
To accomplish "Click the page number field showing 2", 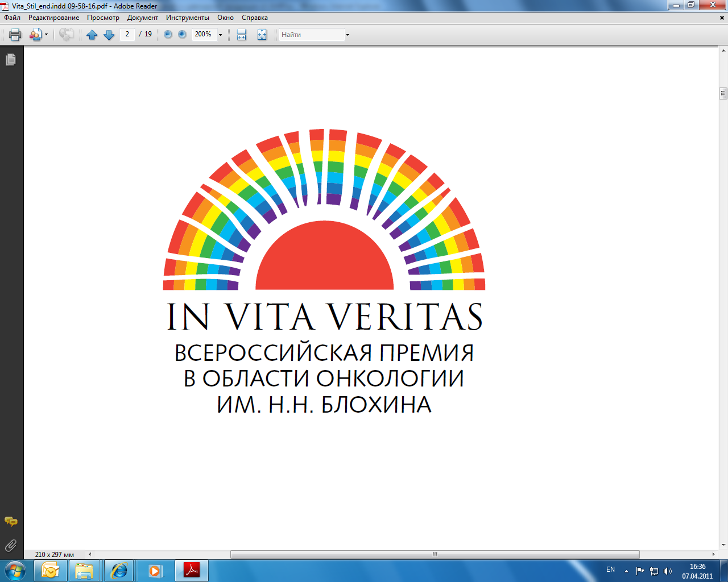I will tap(127, 34).
